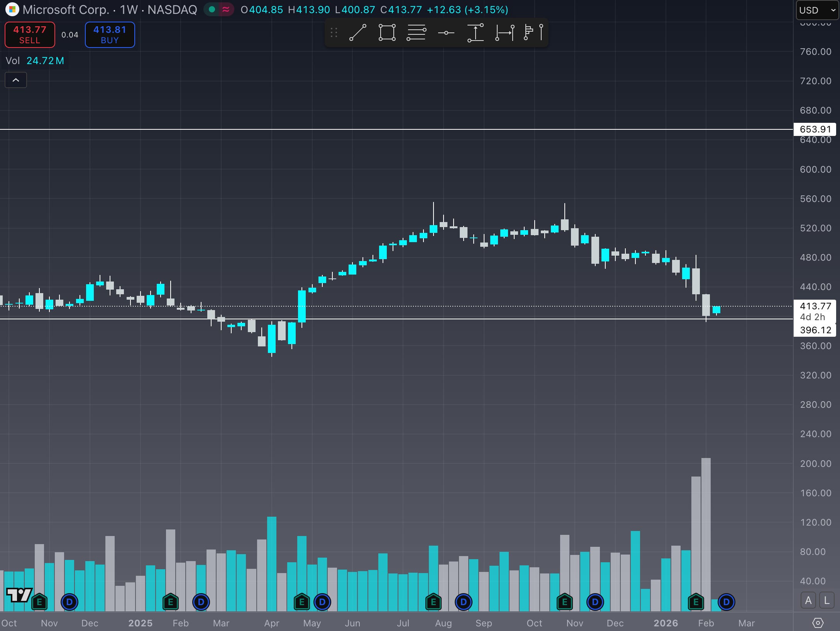840x631 pixels.
Task: Select the Trend Line drawing tool
Action: click(358, 33)
